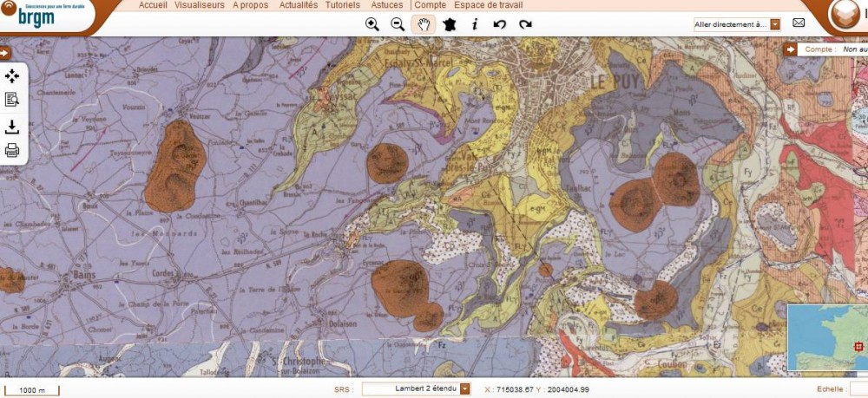The height and width of the screenshot is (398, 868).
Task: Open the Espace de travail link
Action: point(488,5)
